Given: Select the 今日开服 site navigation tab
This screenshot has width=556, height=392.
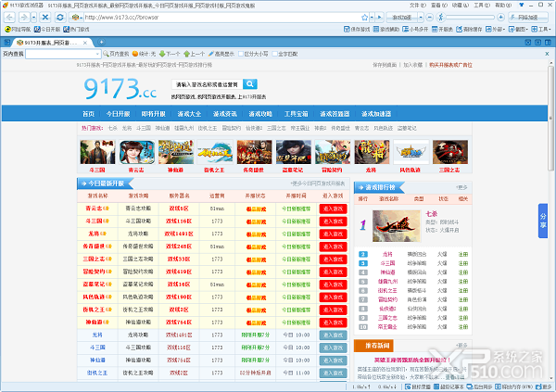Looking at the screenshot, I should point(118,114).
